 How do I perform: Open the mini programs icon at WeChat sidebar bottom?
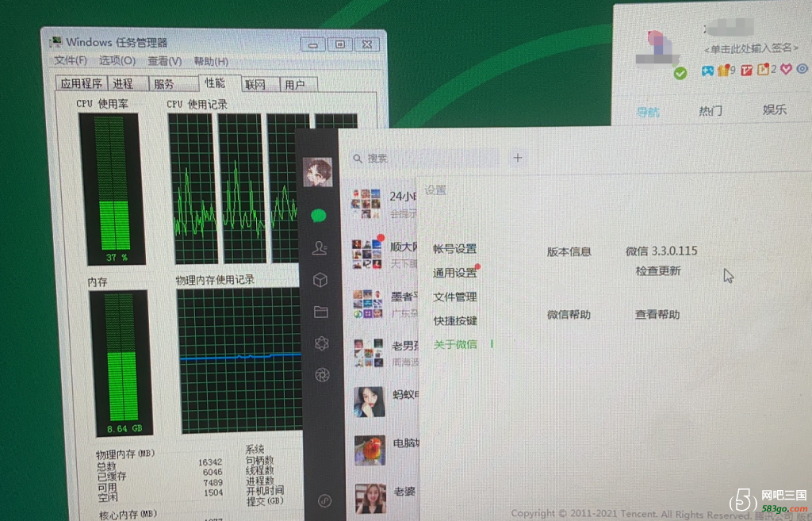[x=324, y=500]
